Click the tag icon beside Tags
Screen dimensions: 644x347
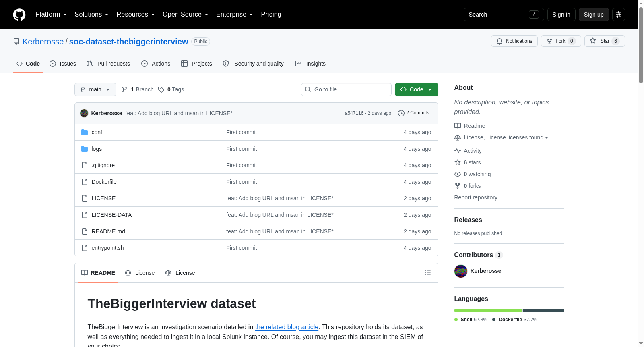(x=161, y=89)
